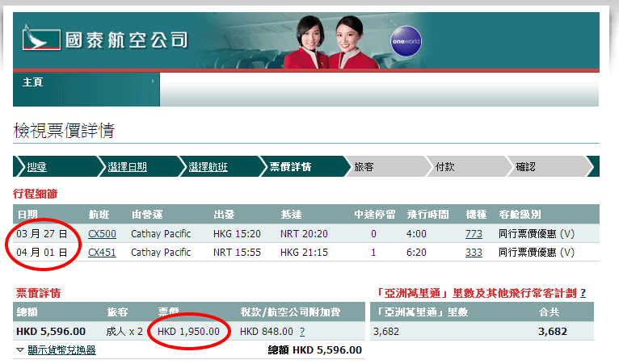
Task: Open flight CX451 details link
Action: 102,253
